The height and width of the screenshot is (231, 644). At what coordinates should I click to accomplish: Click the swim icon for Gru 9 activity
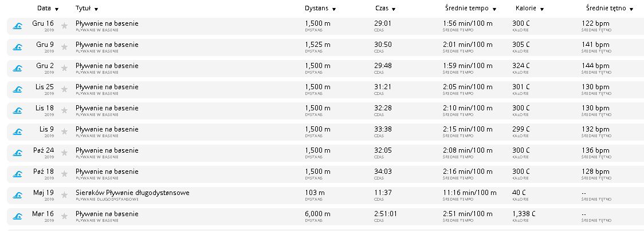[x=18, y=47]
